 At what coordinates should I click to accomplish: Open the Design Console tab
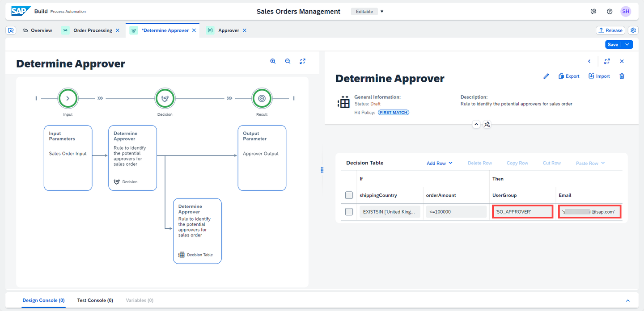[44, 300]
